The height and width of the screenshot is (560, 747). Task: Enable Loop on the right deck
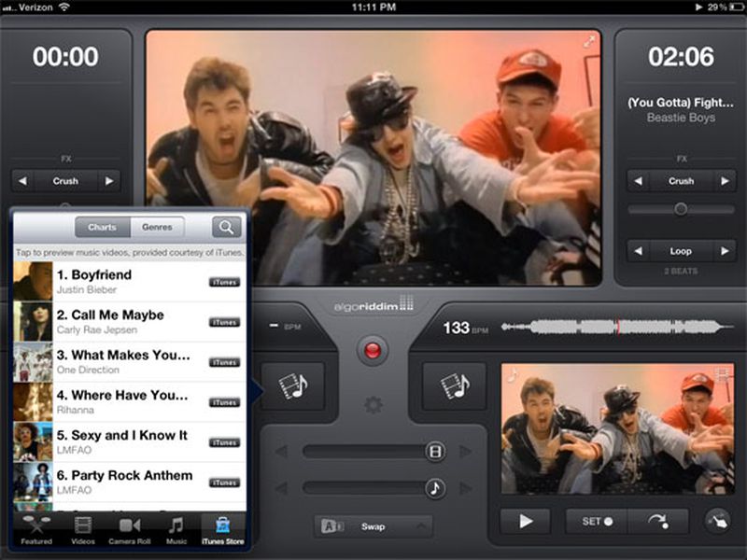(680, 251)
